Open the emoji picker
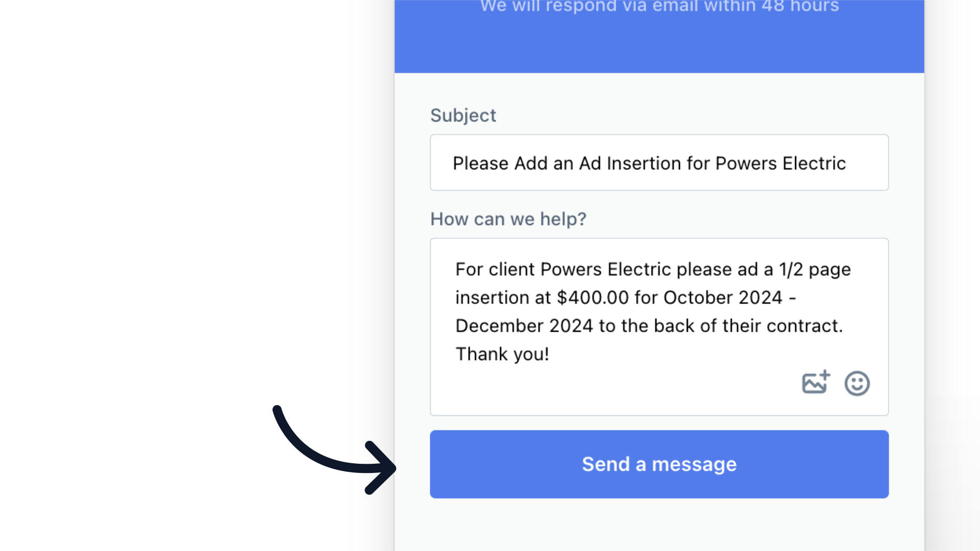The height and width of the screenshot is (551, 980). tap(857, 383)
